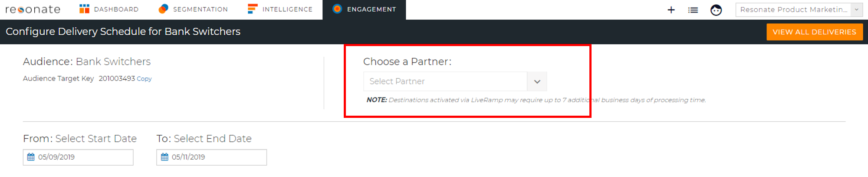Click the Segmentation pie chart icon

point(163,9)
